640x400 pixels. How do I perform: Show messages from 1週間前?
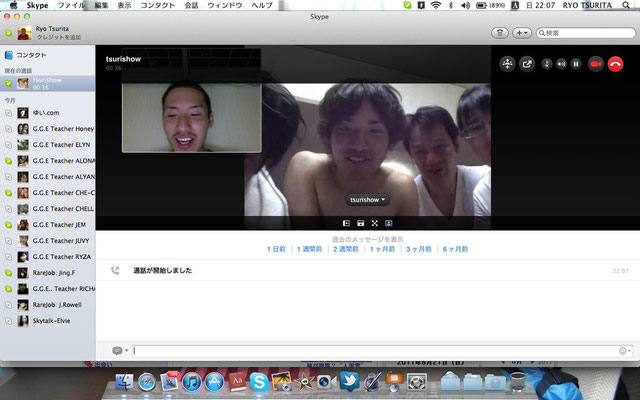309,249
